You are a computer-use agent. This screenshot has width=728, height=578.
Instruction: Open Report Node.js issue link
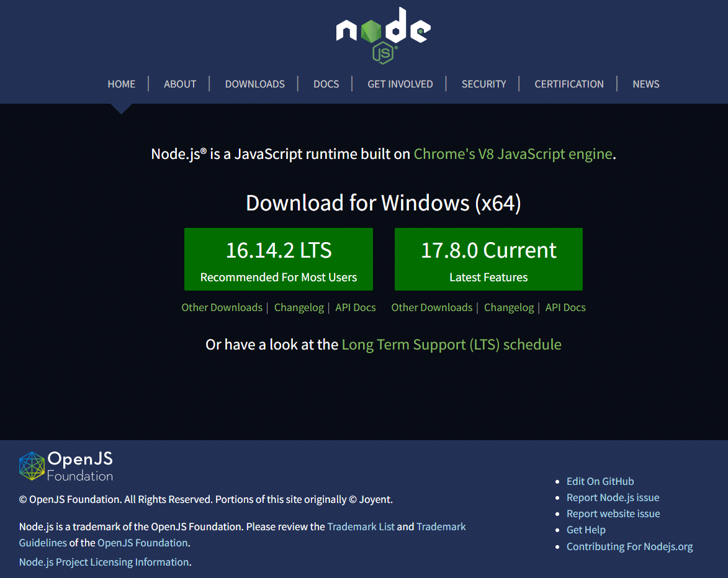[613, 498]
